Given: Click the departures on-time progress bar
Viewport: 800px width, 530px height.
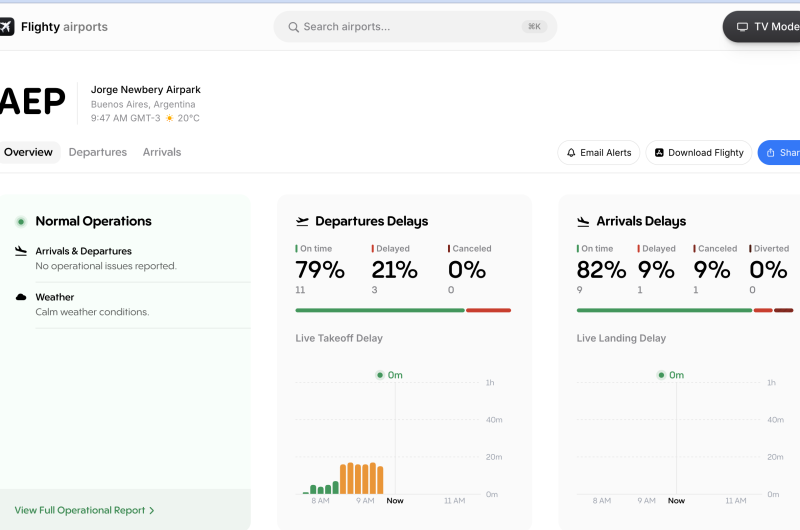Looking at the screenshot, I should (380, 310).
